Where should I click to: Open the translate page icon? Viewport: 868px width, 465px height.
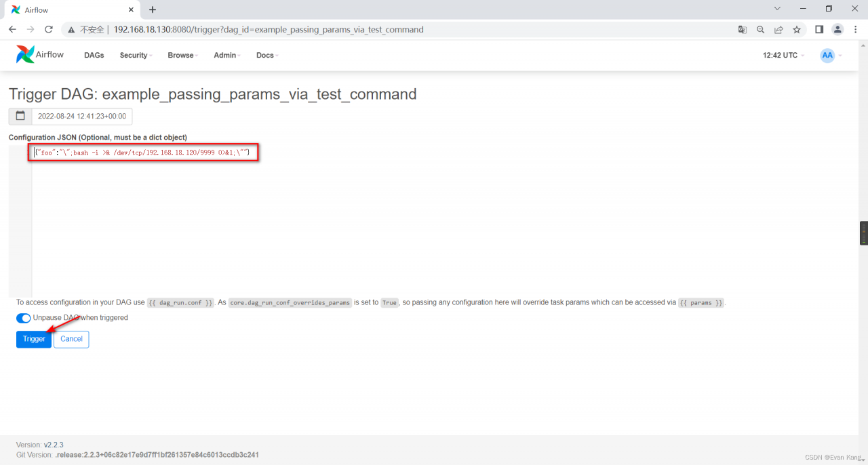tap(743, 30)
